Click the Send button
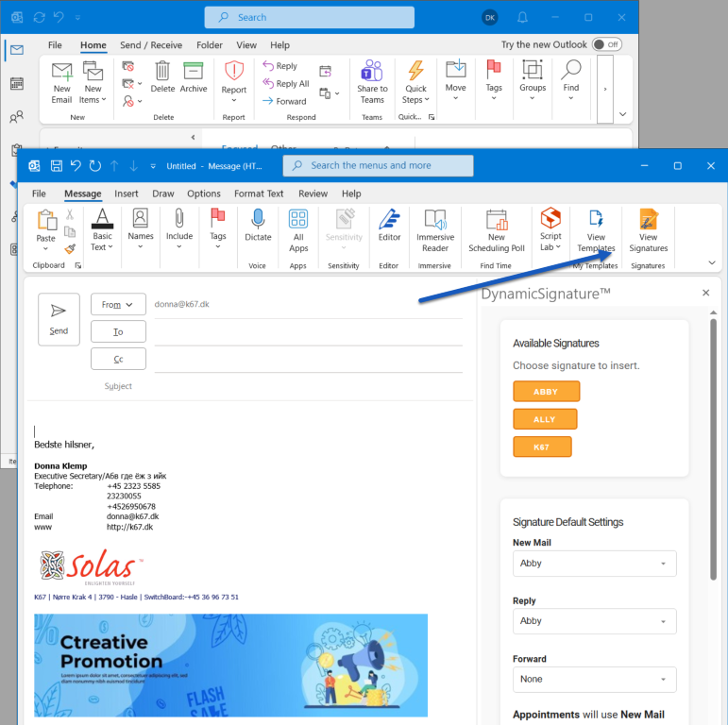Image resolution: width=728 pixels, height=725 pixels. (x=59, y=319)
